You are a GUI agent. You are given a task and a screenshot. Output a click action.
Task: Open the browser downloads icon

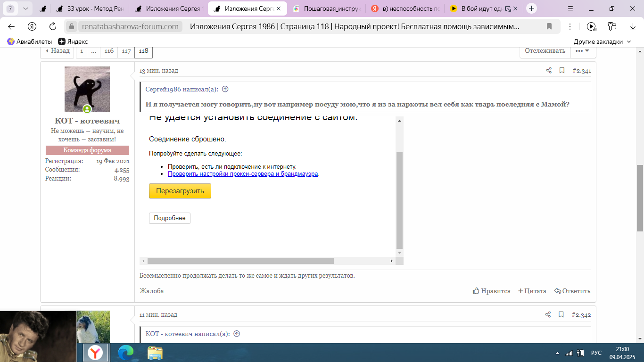click(633, 26)
